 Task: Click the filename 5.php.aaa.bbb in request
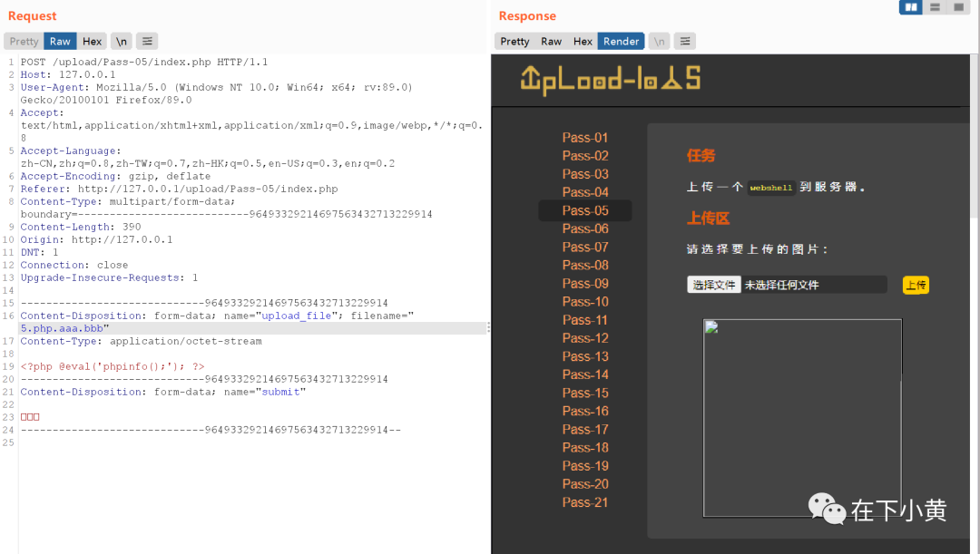(62, 328)
